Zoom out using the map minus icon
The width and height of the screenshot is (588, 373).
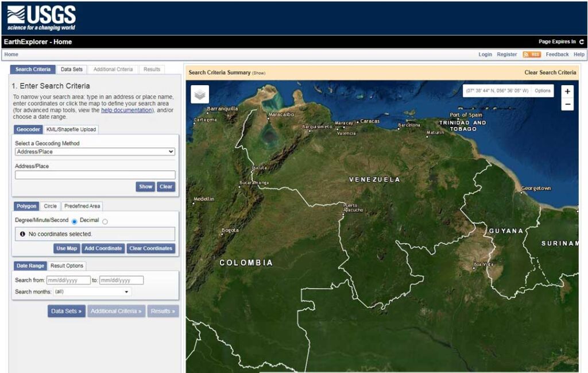click(x=567, y=104)
